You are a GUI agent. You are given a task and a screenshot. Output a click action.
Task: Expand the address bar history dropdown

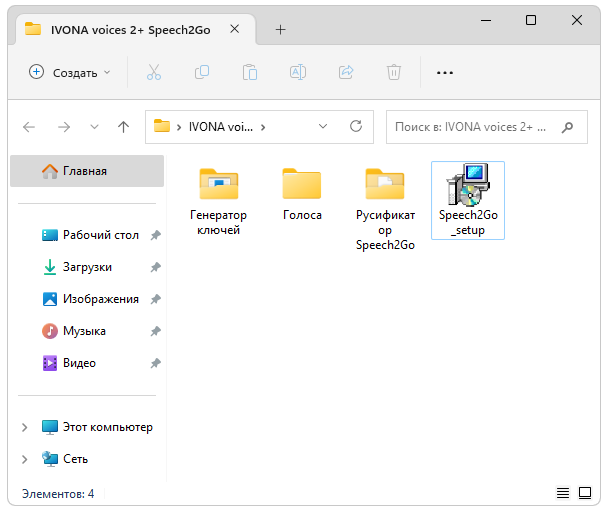pyautogui.click(x=323, y=126)
